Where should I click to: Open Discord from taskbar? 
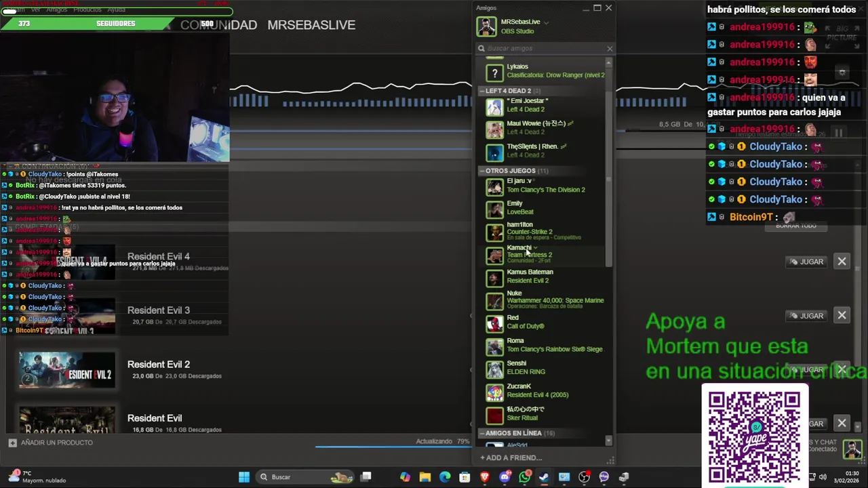coord(505,477)
